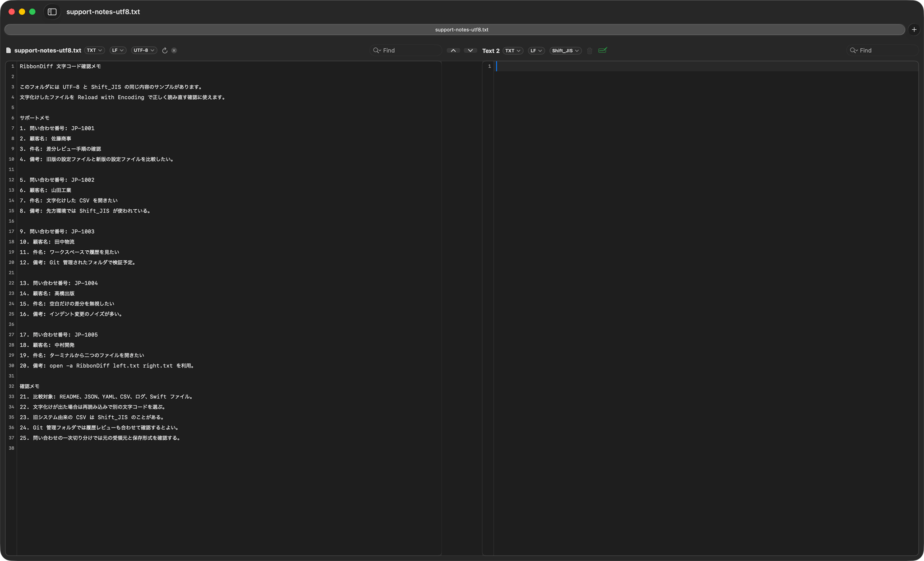
Task: Click the Text 2 pane title
Action: (491, 51)
